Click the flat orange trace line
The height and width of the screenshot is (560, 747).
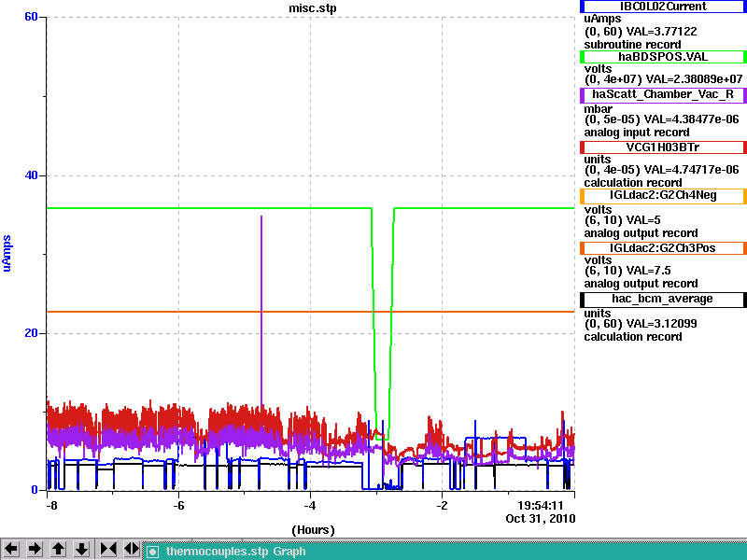(311, 312)
